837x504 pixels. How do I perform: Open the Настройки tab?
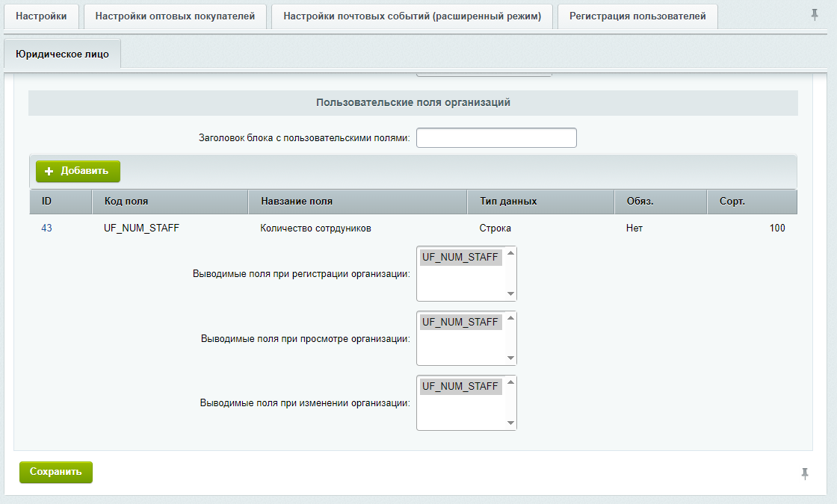41,16
